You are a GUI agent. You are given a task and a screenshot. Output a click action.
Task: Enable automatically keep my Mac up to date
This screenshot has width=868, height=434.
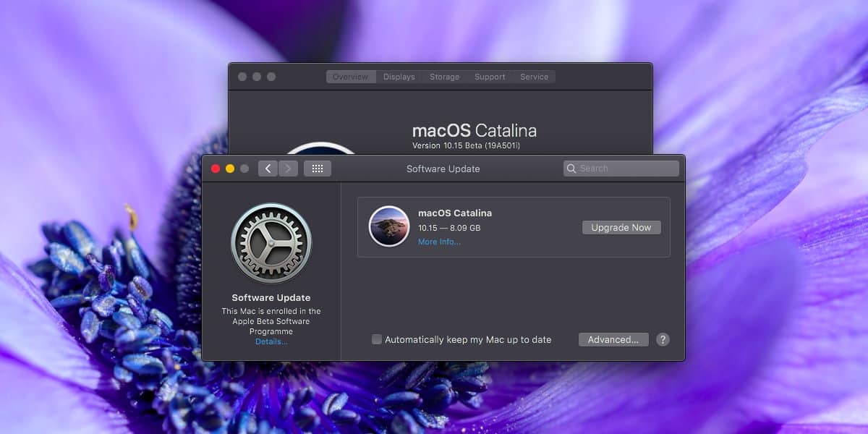pyautogui.click(x=377, y=339)
